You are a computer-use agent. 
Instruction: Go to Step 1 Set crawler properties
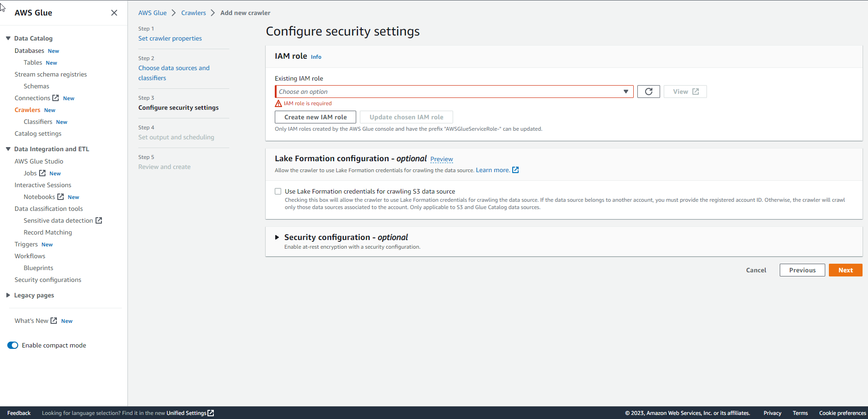tap(170, 38)
